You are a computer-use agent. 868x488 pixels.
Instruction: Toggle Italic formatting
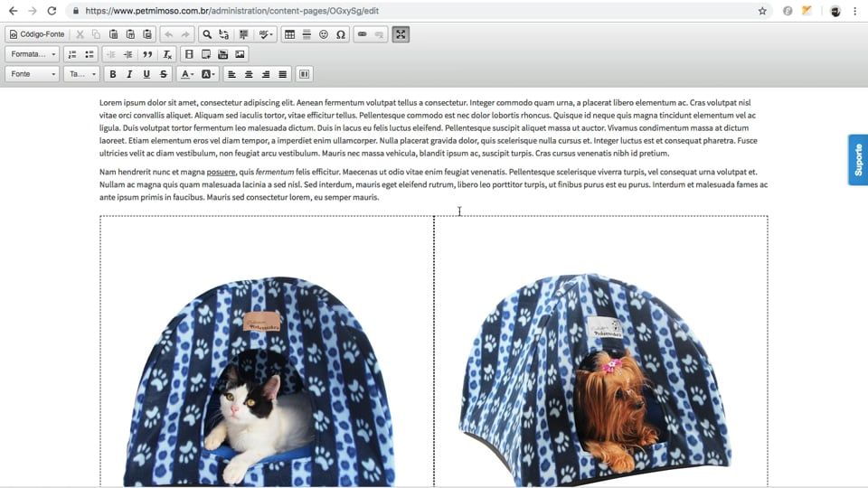tap(129, 74)
